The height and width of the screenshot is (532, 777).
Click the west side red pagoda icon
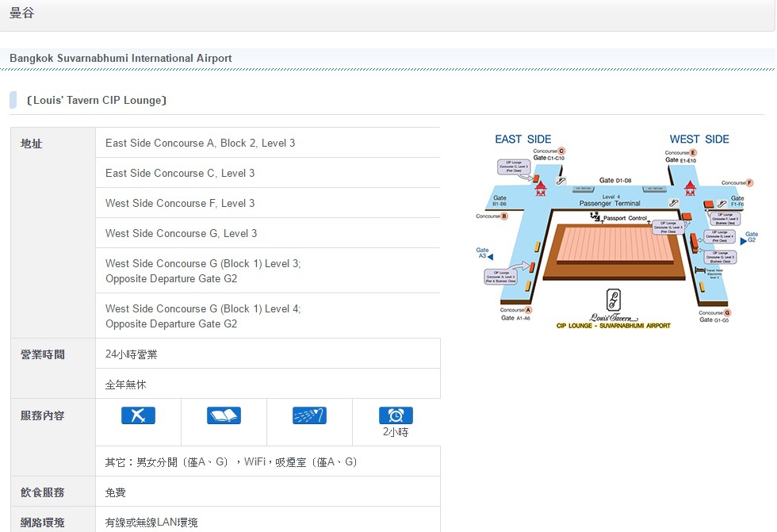click(690, 188)
